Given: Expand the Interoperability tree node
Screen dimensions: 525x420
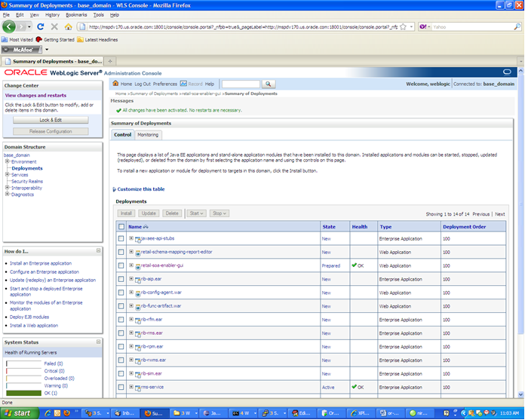Looking at the screenshot, I should [x=7, y=188].
